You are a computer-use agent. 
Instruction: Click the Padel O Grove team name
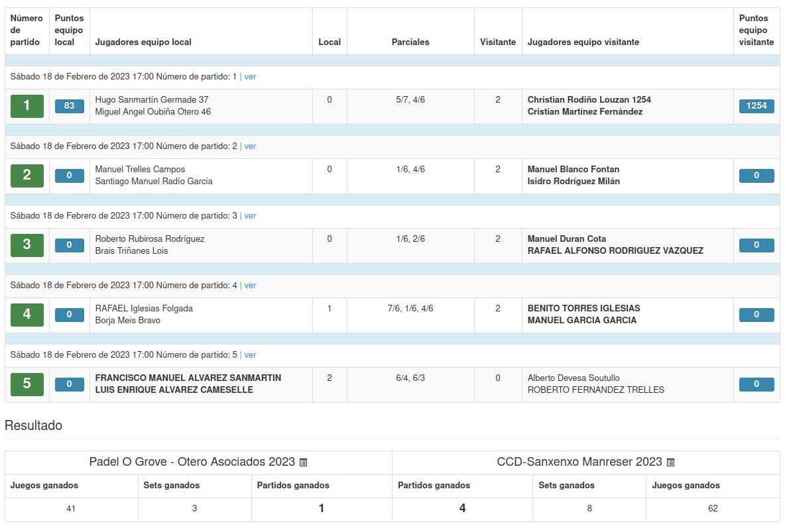(x=192, y=462)
